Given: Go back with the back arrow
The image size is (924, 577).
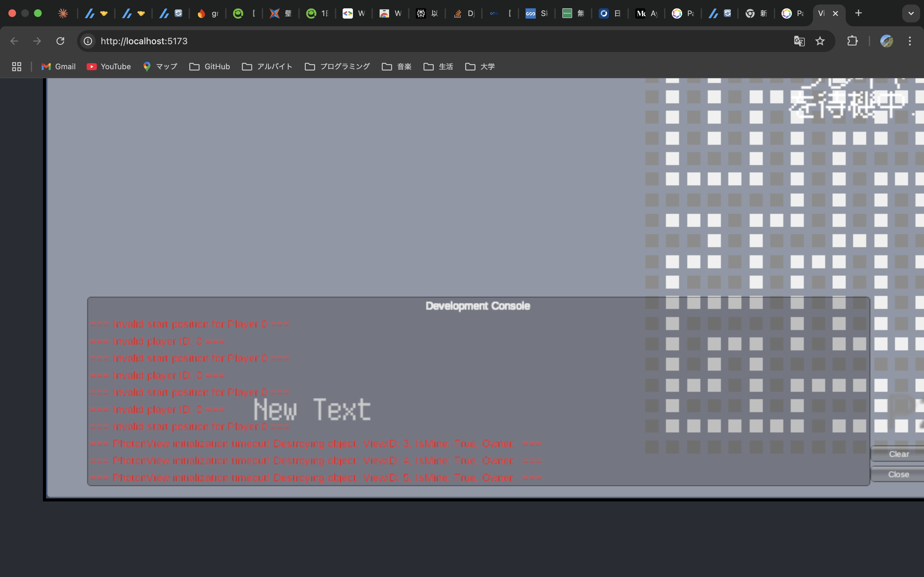Looking at the screenshot, I should coord(14,41).
